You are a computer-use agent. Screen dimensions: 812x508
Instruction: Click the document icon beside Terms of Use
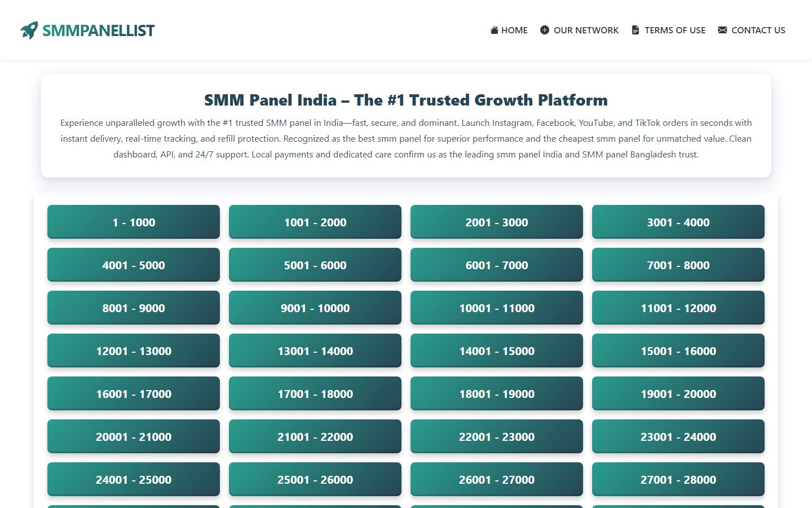(636, 30)
